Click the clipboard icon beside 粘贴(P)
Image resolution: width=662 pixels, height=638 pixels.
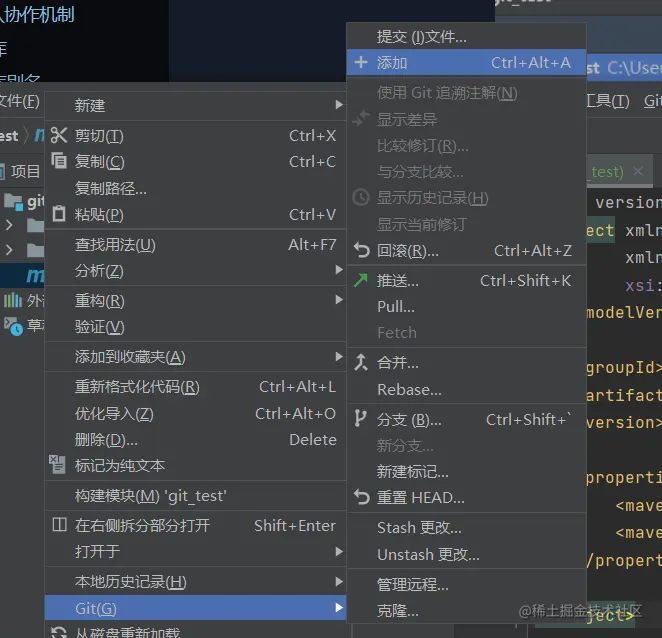(59, 214)
